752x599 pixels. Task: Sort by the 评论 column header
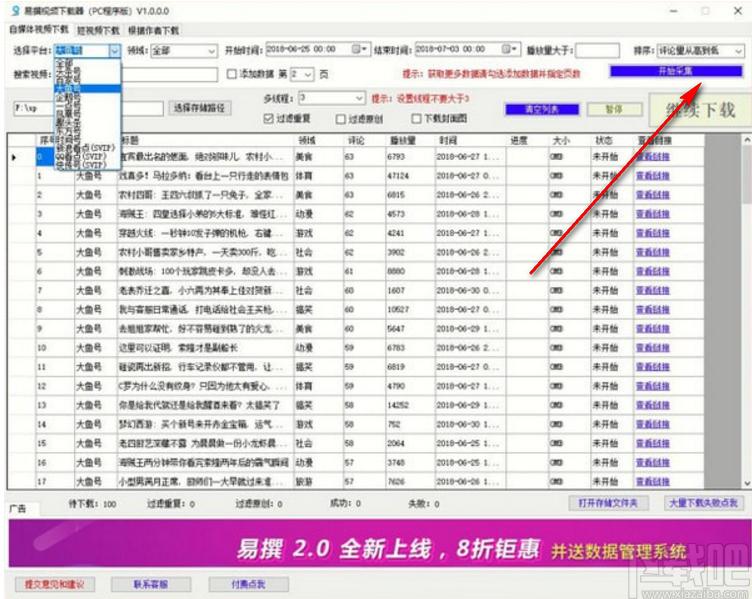[364, 141]
